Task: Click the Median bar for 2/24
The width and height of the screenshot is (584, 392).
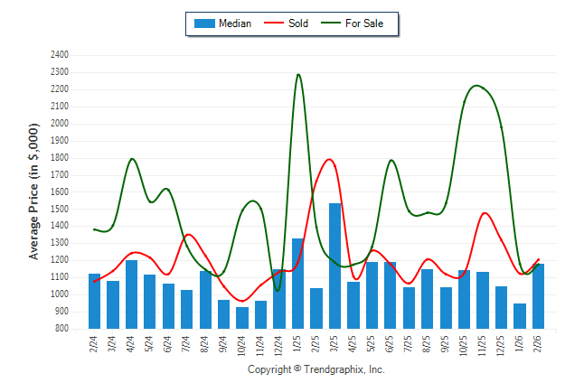Action: point(94,301)
